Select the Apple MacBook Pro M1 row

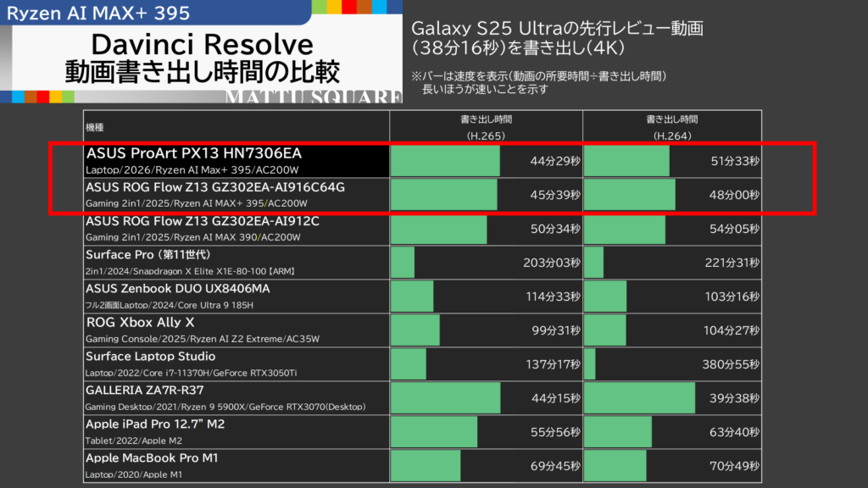[152, 458]
